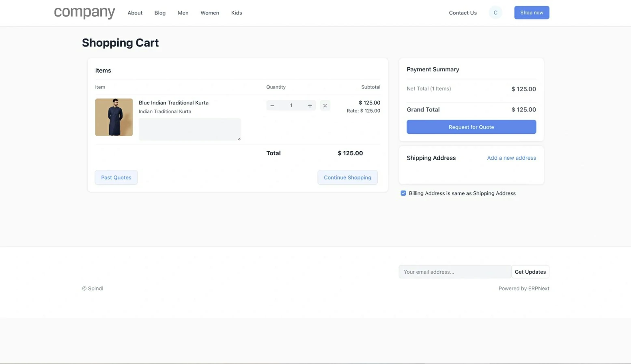Click the Blue Kurta product thumbnail

(x=114, y=117)
